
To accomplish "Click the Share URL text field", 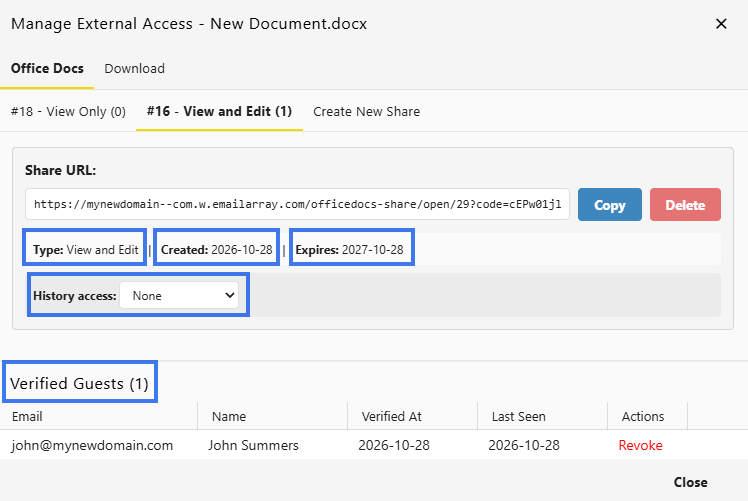I will 297,204.
